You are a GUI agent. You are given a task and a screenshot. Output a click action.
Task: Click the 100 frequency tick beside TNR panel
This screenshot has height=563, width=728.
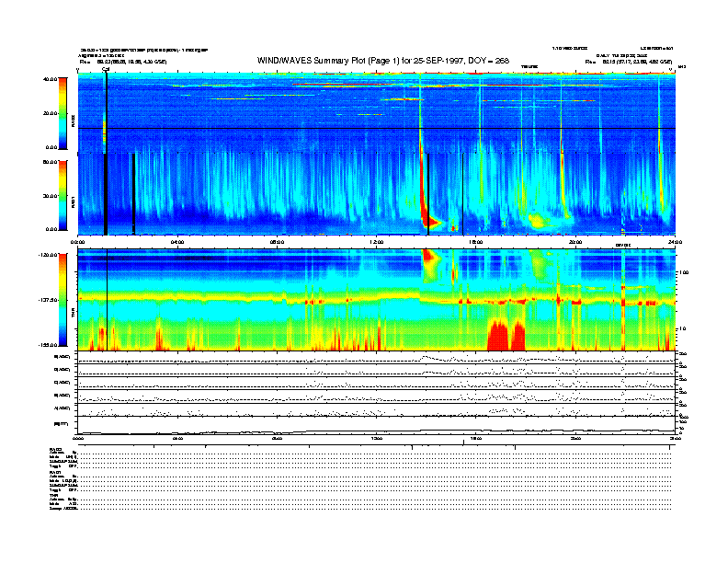684,272
